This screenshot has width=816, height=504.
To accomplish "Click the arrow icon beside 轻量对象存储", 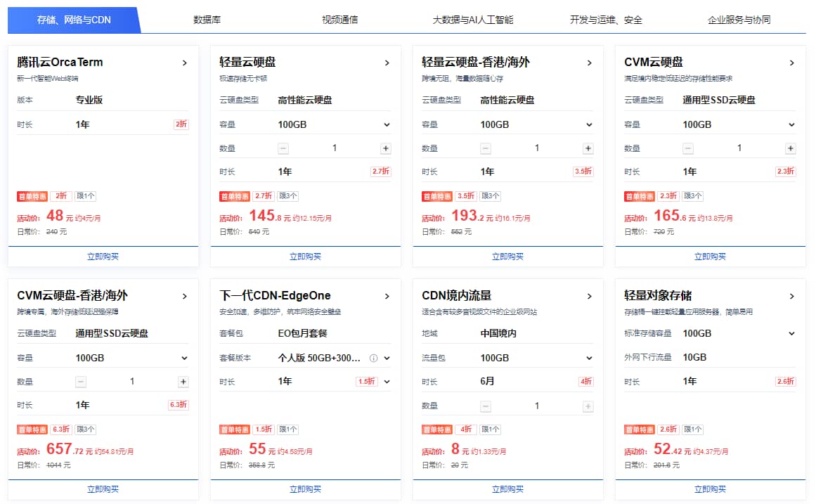I will tap(792, 296).
